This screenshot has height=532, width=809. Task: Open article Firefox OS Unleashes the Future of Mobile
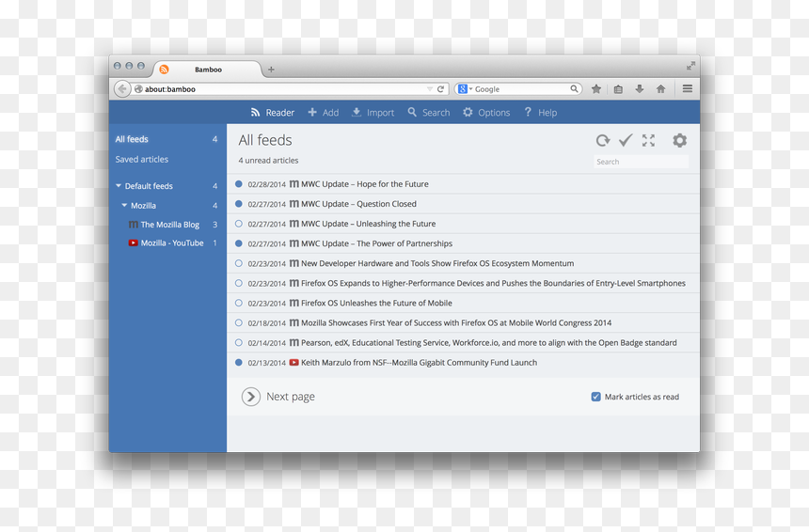tap(376, 303)
